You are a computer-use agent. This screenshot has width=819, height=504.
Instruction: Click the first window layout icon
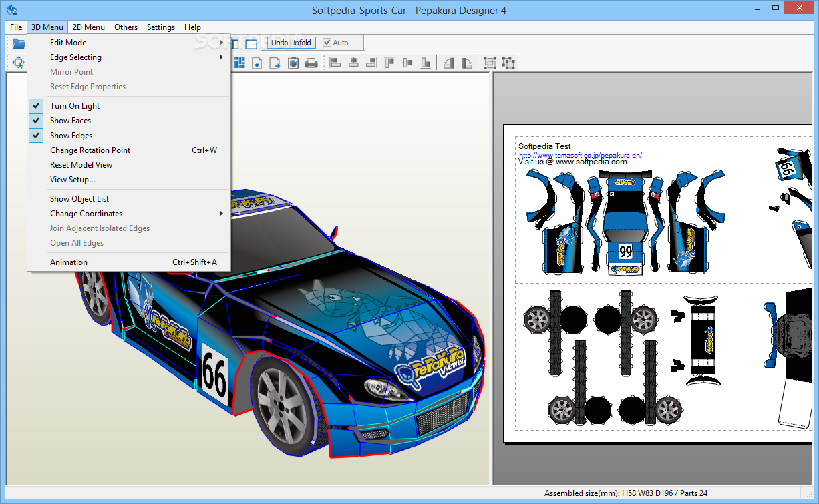coord(234,44)
